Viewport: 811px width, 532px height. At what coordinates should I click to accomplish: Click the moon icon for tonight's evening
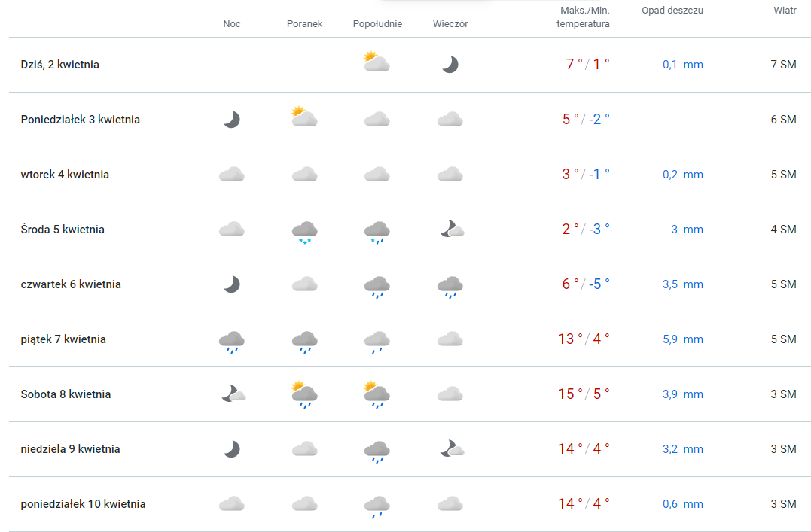click(450, 65)
